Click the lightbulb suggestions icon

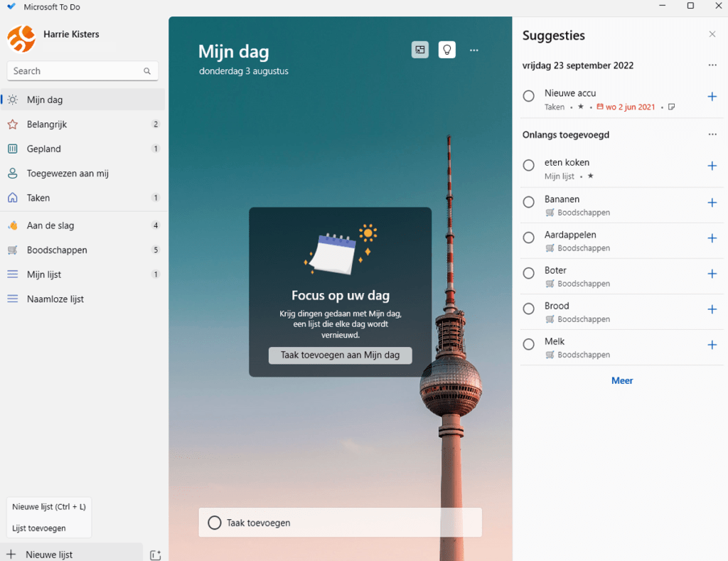pyautogui.click(x=446, y=50)
